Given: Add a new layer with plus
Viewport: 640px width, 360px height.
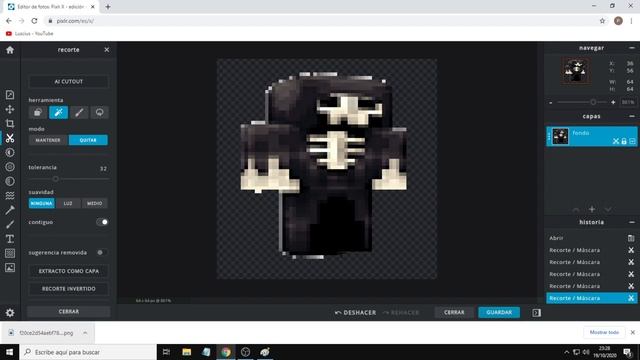Looking at the screenshot, I should point(592,209).
